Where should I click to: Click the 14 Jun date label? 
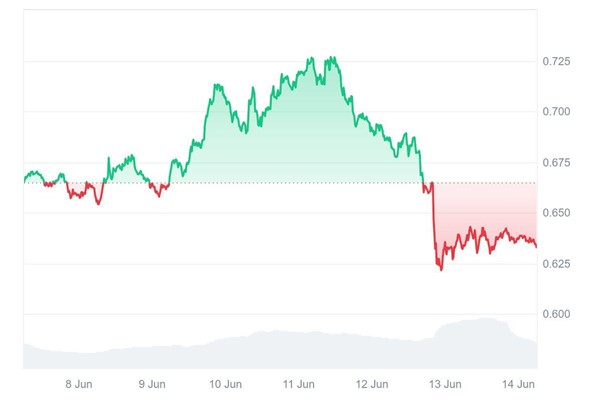(518, 383)
